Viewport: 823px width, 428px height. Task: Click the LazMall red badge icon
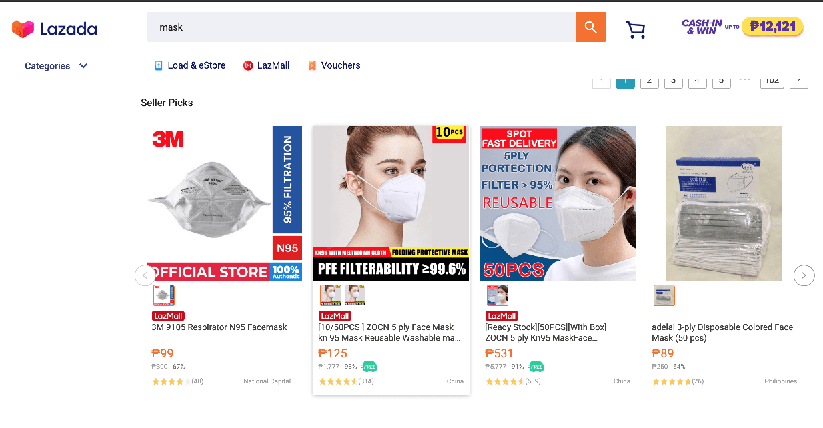[248, 66]
